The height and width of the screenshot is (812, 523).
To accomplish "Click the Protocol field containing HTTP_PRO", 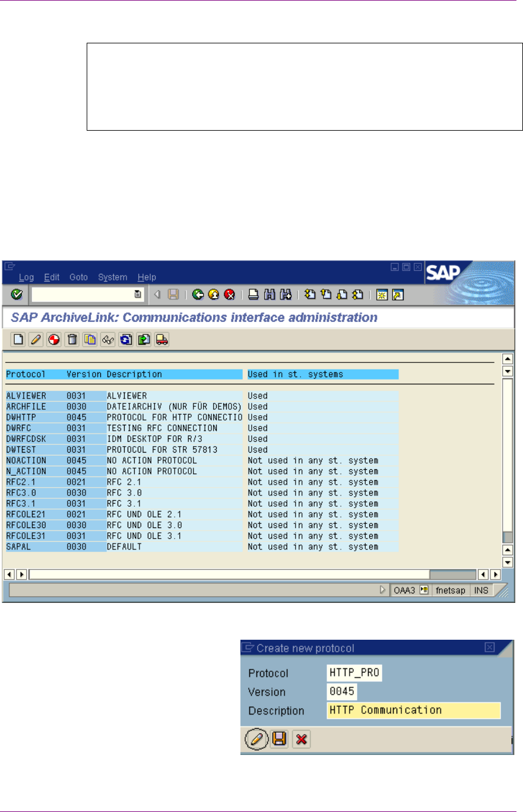I will pyautogui.click(x=354, y=673).
